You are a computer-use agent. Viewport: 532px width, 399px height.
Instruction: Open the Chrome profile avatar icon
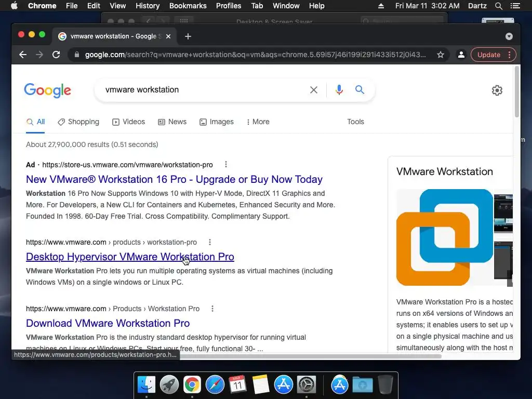pos(461,55)
